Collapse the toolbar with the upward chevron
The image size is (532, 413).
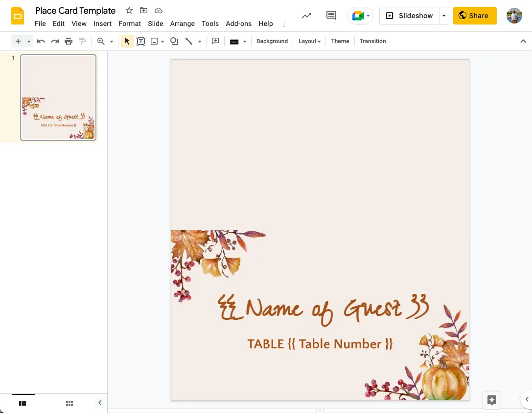[x=523, y=41]
